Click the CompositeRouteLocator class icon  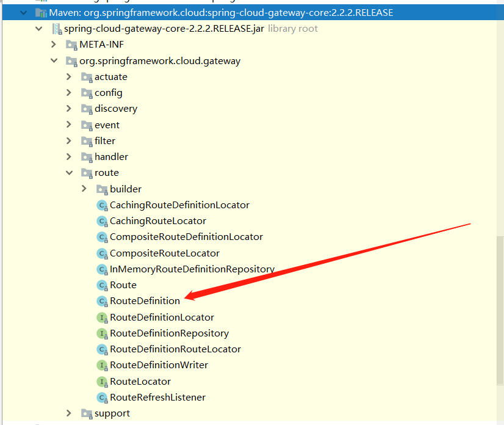[103, 253]
